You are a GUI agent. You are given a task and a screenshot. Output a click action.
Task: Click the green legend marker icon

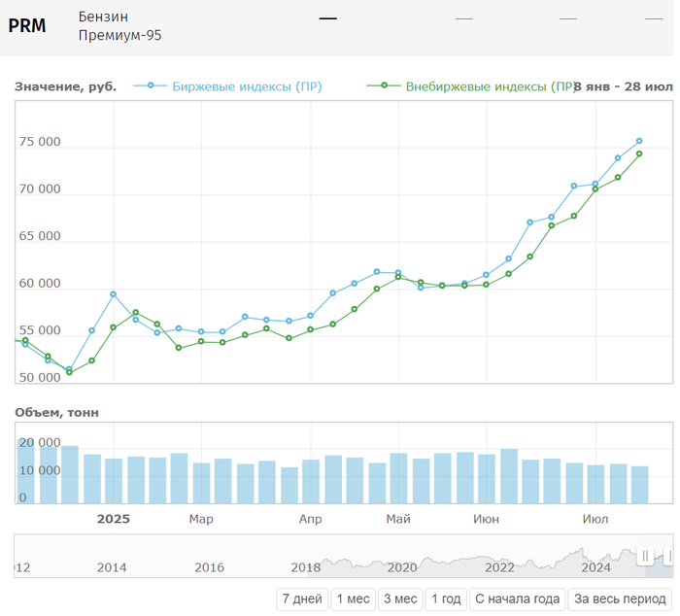[384, 86]
